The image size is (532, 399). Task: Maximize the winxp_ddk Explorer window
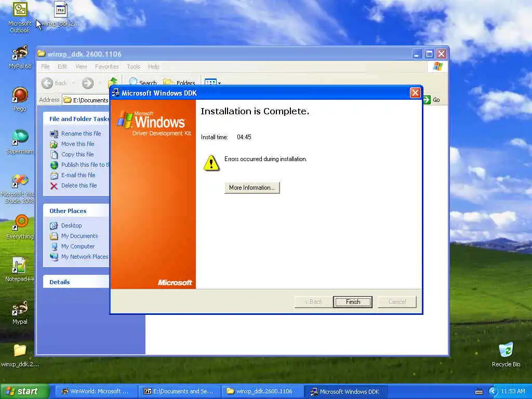click(x=429, y=54)
